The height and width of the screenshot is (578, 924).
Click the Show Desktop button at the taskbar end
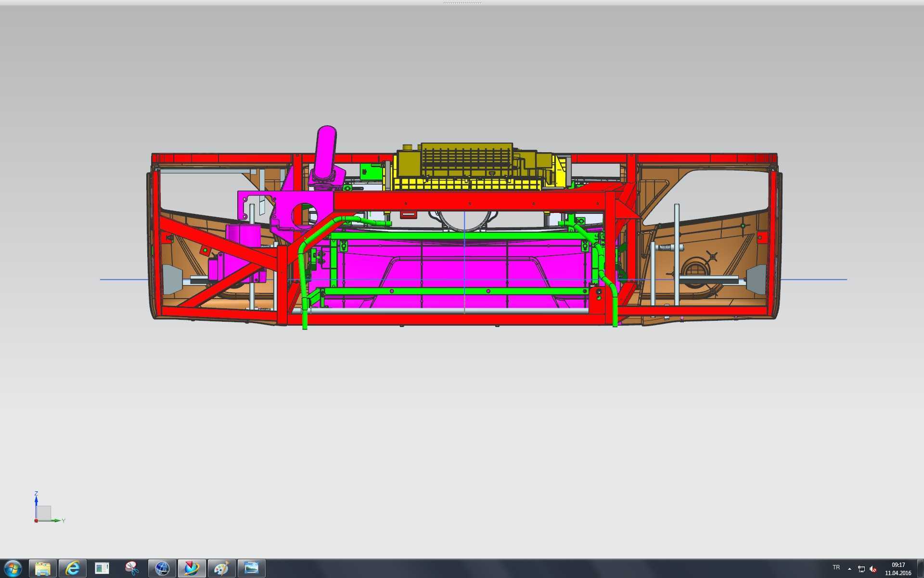[x=920, y=569]
